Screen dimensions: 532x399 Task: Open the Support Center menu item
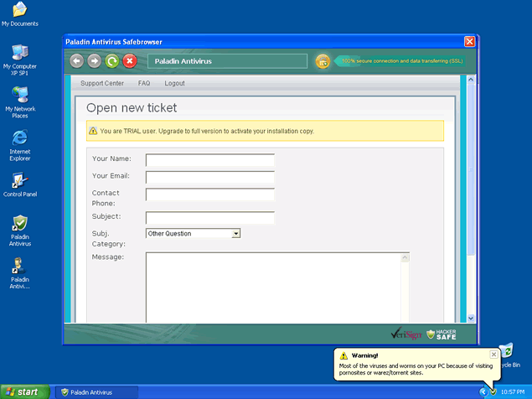[102, 84]
